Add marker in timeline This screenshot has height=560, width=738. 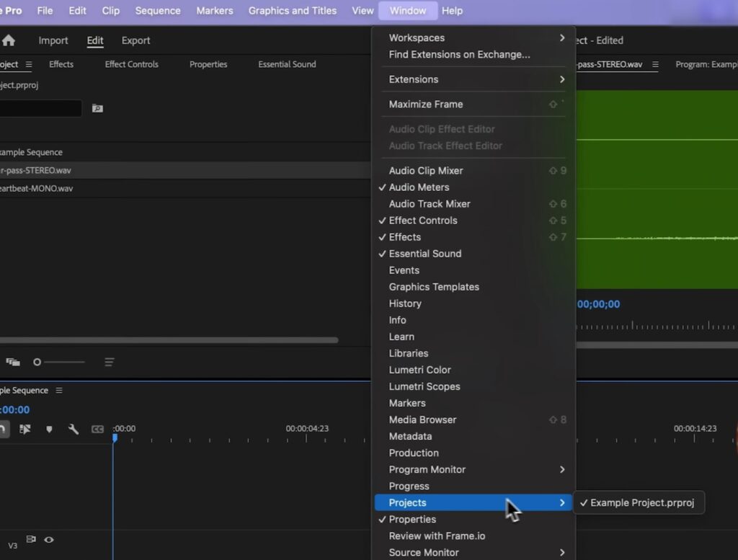49,429
